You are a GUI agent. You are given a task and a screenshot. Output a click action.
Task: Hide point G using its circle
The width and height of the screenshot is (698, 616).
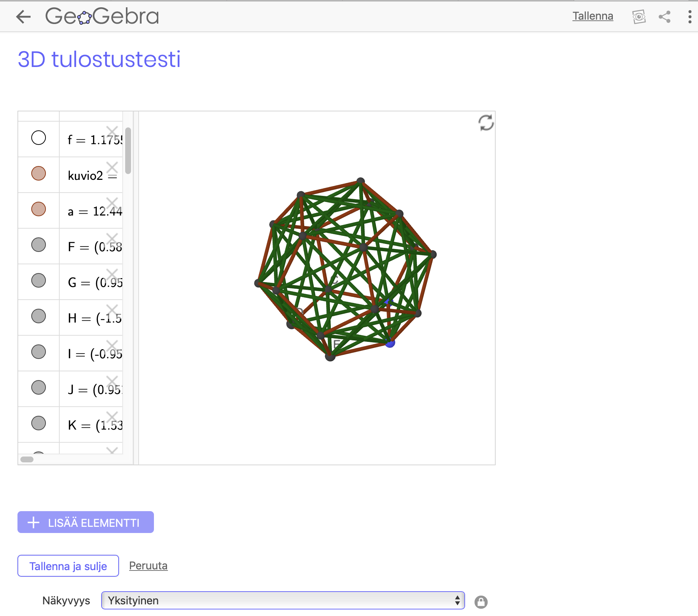pos(39,281)
